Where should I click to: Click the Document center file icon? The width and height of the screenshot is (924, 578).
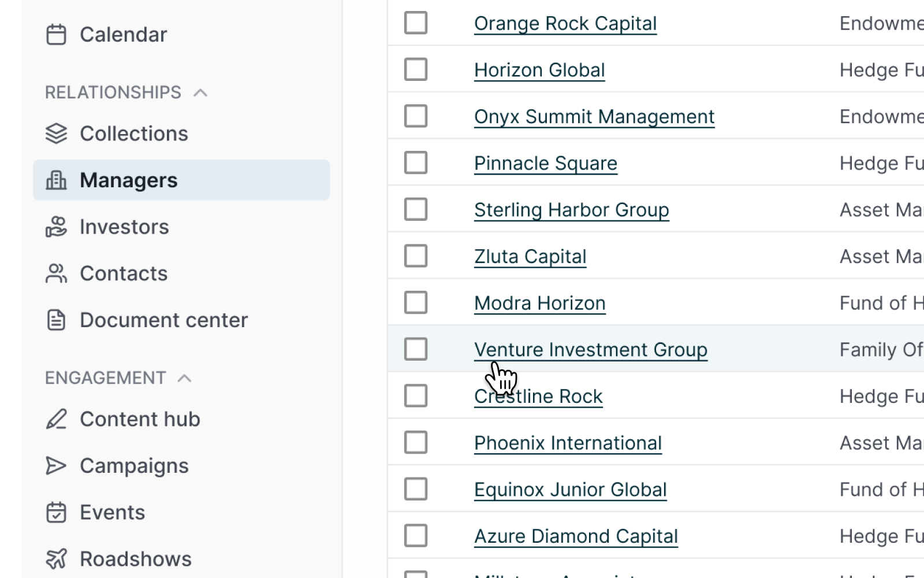pos(56,320)
